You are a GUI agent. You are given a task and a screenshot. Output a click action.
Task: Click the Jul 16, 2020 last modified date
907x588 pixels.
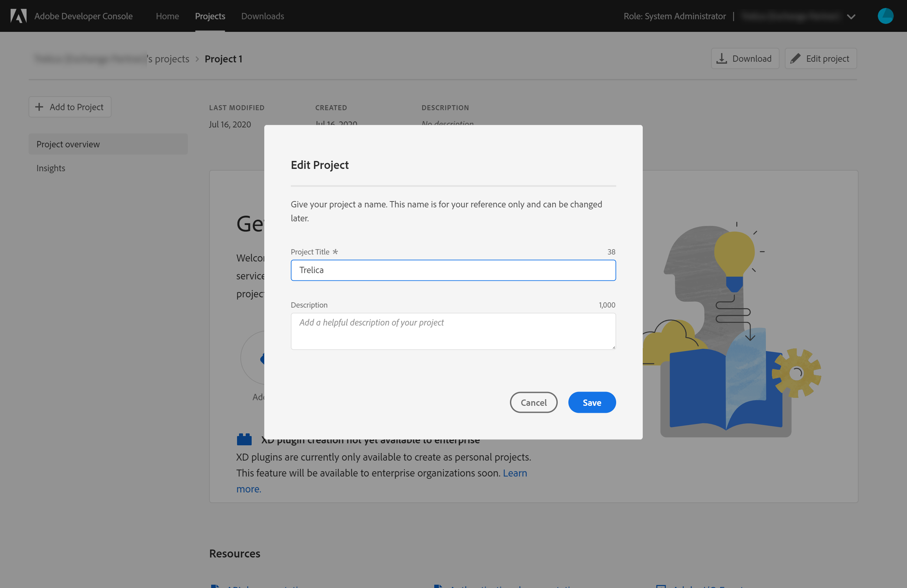click(230, 124)
